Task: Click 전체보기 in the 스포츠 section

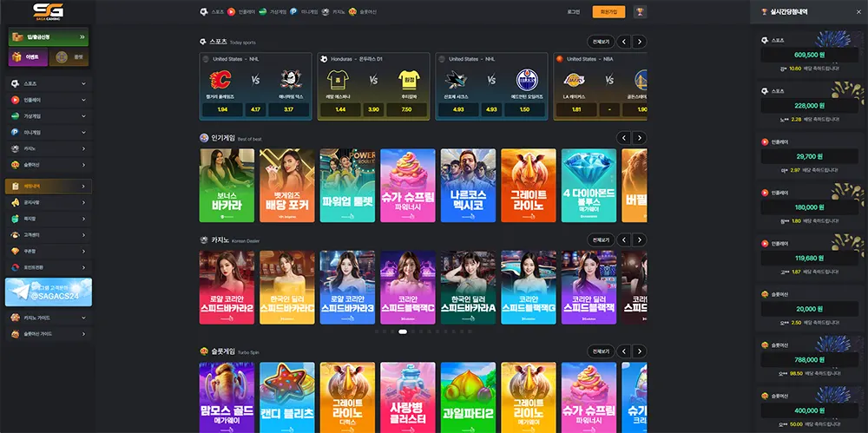Action: [601, 42]
